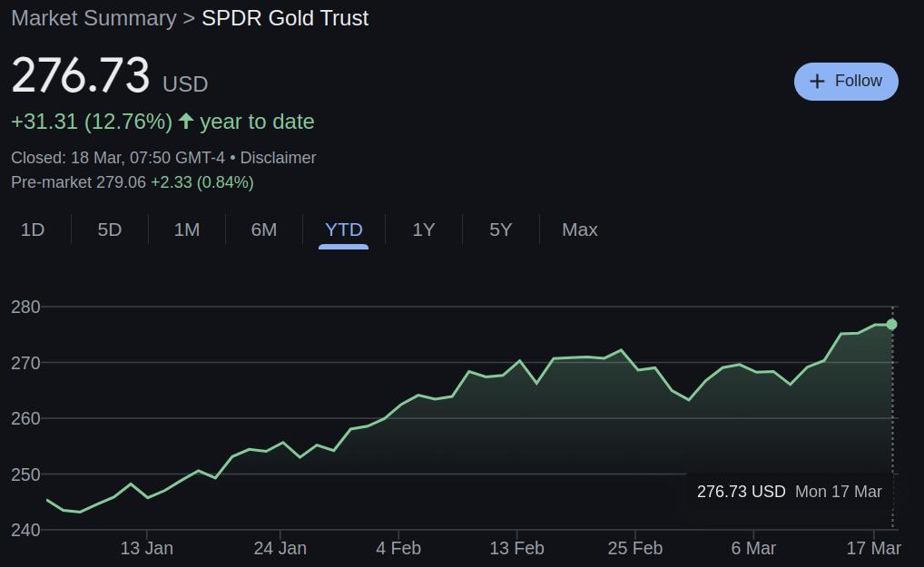Switch to the 6M range tab
This screenshot has width=924, height=567.
264,230
